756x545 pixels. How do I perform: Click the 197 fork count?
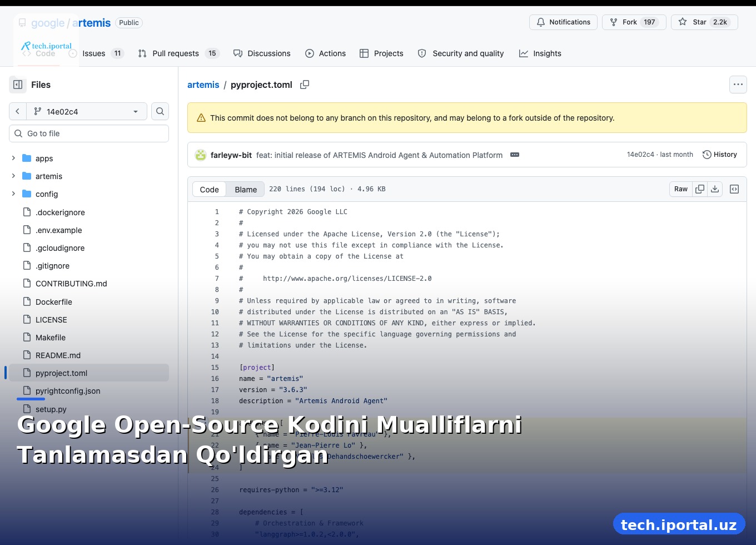pos(649,22)
